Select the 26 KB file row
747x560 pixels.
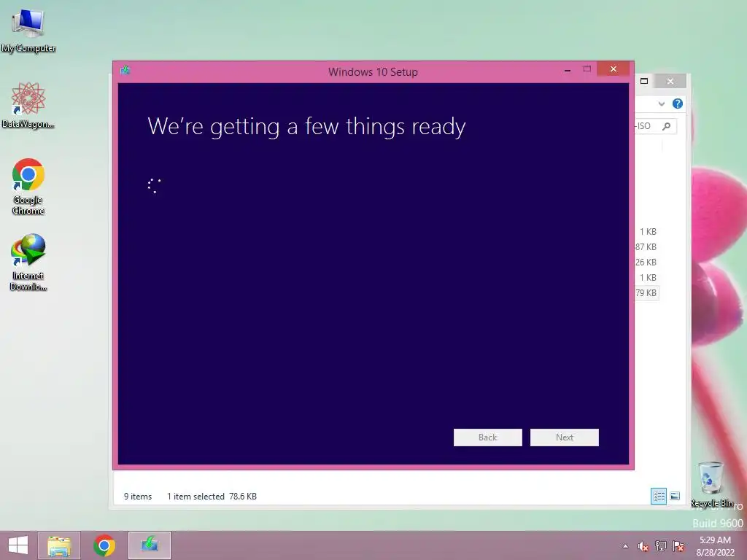click(646, 262)
